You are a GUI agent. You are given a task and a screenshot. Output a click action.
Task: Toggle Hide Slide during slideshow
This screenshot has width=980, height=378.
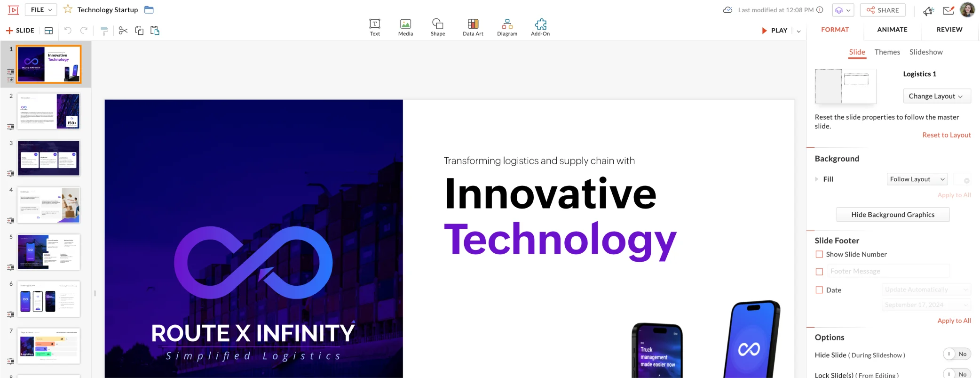(x=957, y=354)
